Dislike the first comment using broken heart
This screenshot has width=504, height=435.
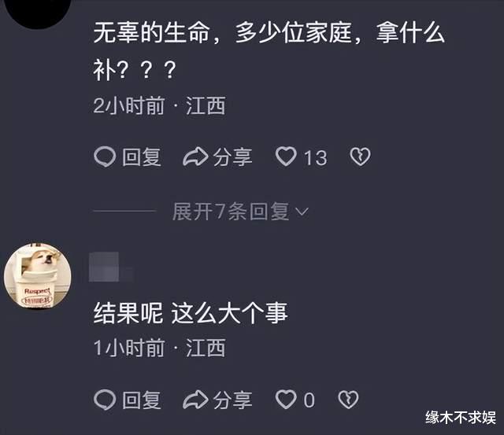coord(360,157)
